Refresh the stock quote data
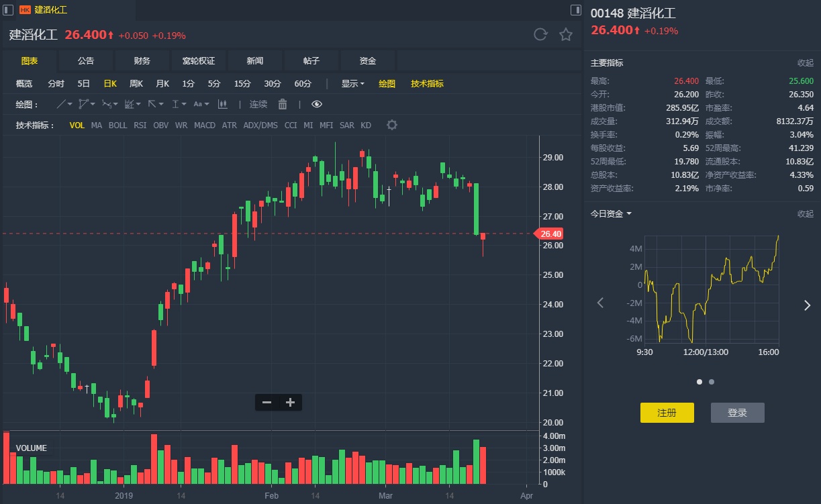 point(540,35)
